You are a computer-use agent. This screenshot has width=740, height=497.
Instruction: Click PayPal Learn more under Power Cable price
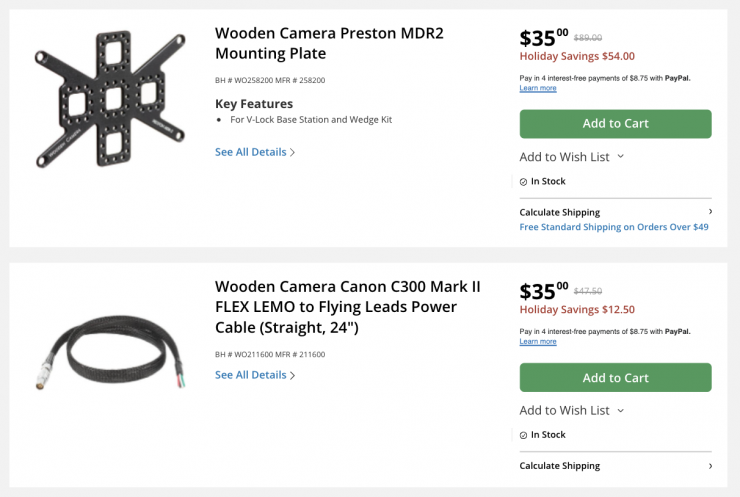click(538, 342)
